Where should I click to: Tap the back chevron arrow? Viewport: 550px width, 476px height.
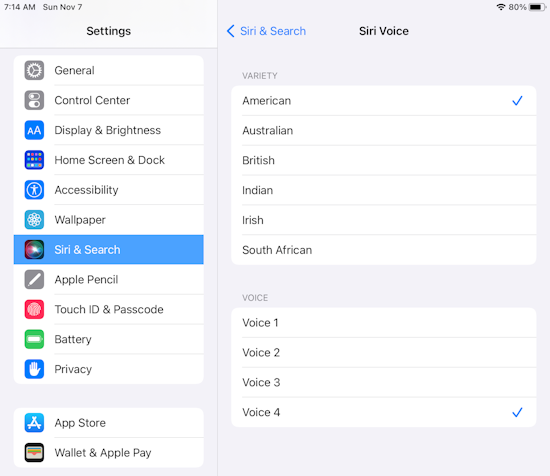(230, 31)
